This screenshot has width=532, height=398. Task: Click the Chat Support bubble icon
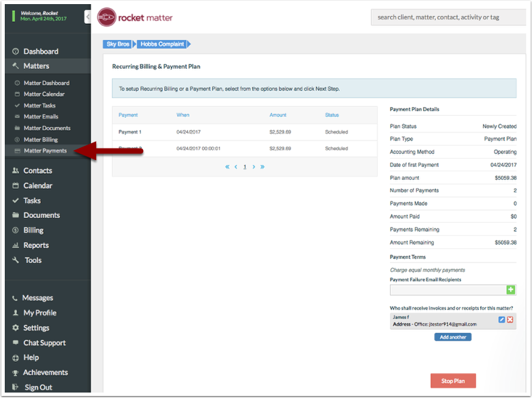pos(15,342)
